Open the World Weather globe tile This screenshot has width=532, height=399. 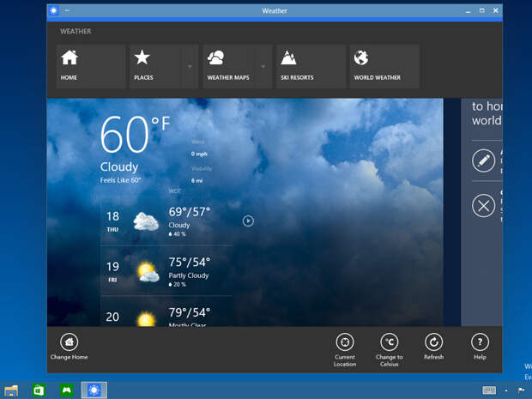[384, 67]
